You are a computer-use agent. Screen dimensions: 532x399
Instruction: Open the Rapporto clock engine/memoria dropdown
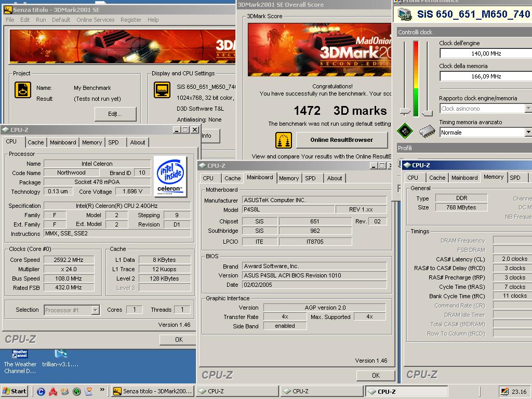click(x=528, y=109)
